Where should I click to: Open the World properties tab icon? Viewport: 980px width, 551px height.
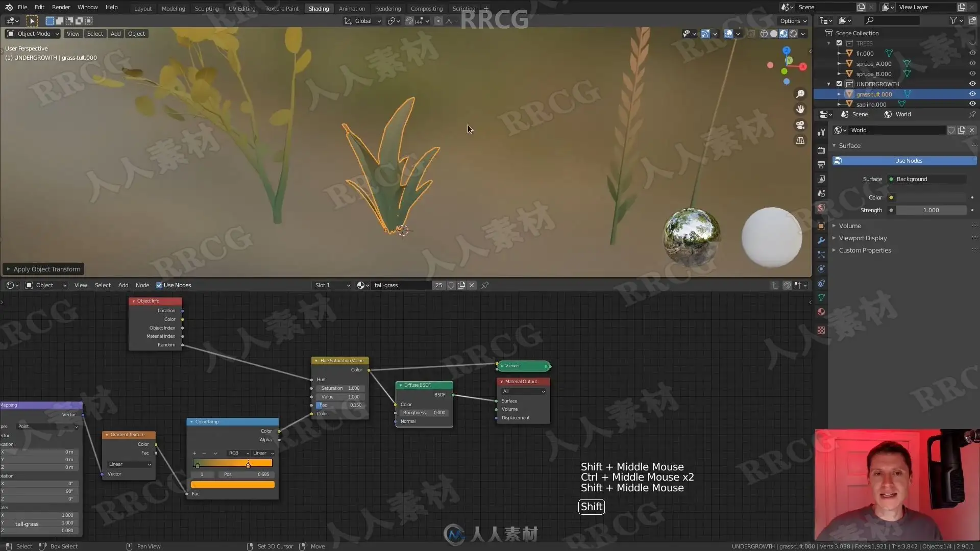(821, 208)
